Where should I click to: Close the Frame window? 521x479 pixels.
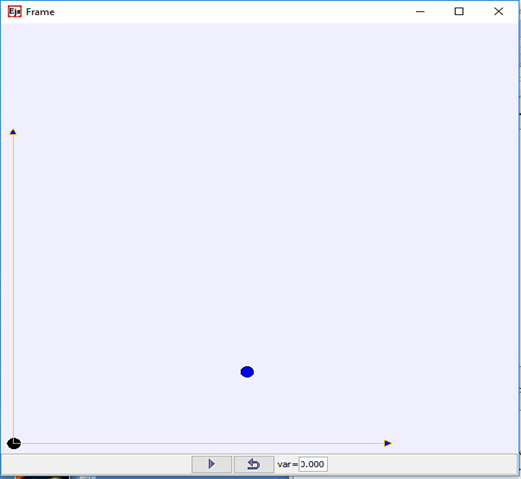[x=498, y=12]
